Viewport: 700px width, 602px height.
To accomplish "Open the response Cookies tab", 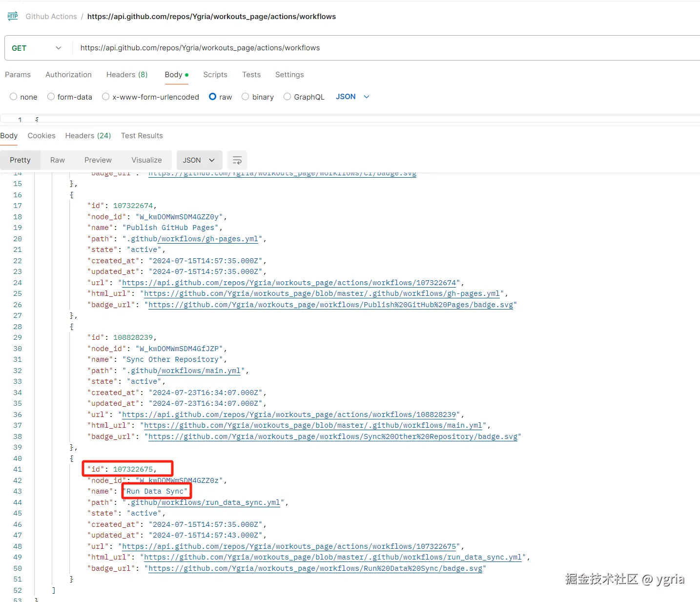I will click(x=41, y=136).
